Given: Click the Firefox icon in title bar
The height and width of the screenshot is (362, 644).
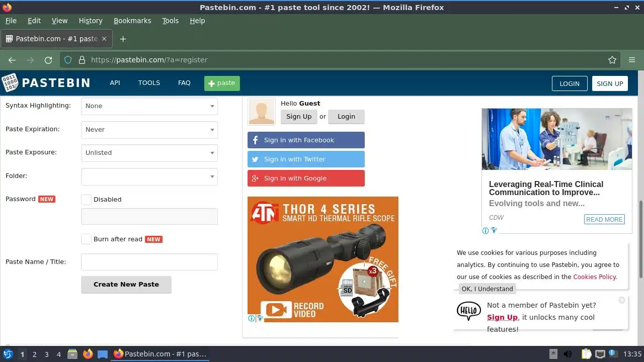Looking at the screenshot, I should coord(7,7).
